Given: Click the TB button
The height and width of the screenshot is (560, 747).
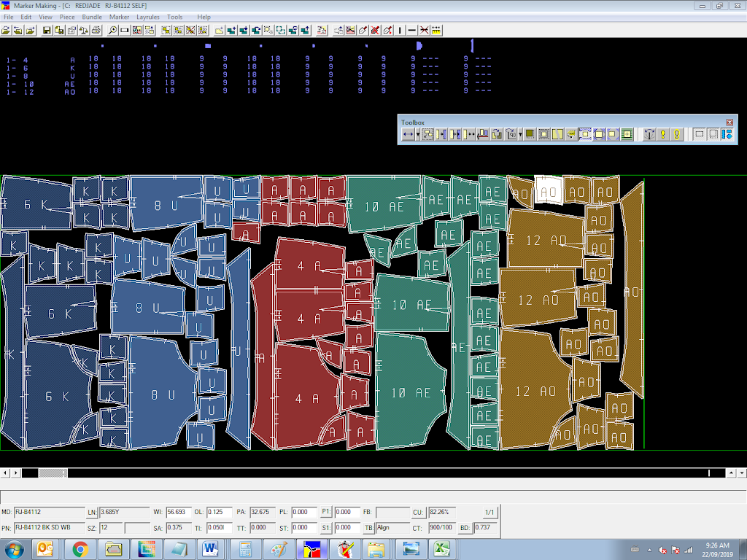Looking at the screenshot, I should [x=368, y=528].
